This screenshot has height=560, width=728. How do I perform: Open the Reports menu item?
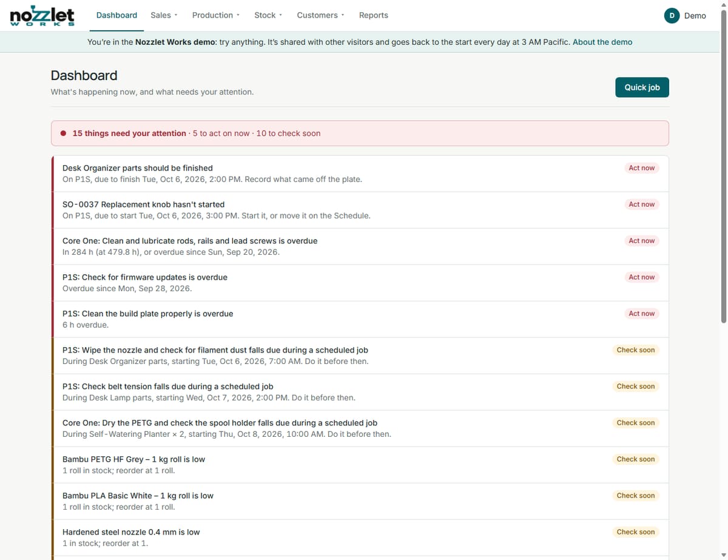pos(374,15)
